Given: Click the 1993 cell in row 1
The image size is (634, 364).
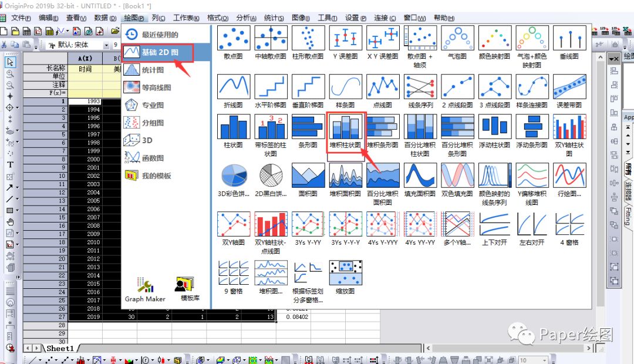Looking at the screenshot, I should click(x=85, y=101).
